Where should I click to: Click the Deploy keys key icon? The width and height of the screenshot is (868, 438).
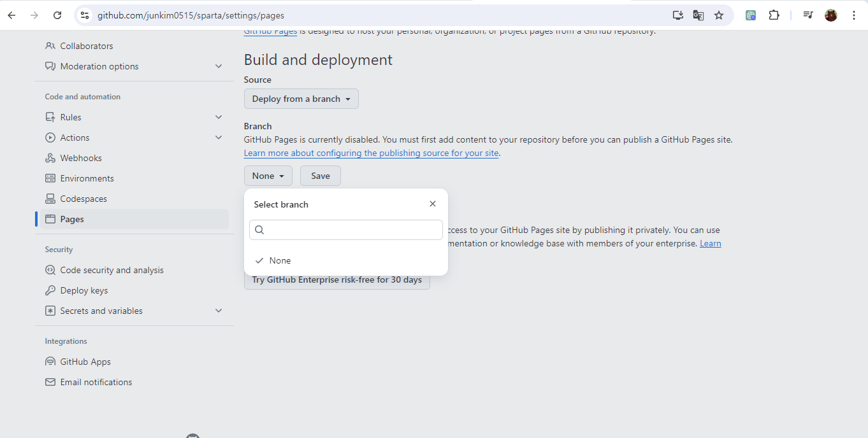pos(50,290)
